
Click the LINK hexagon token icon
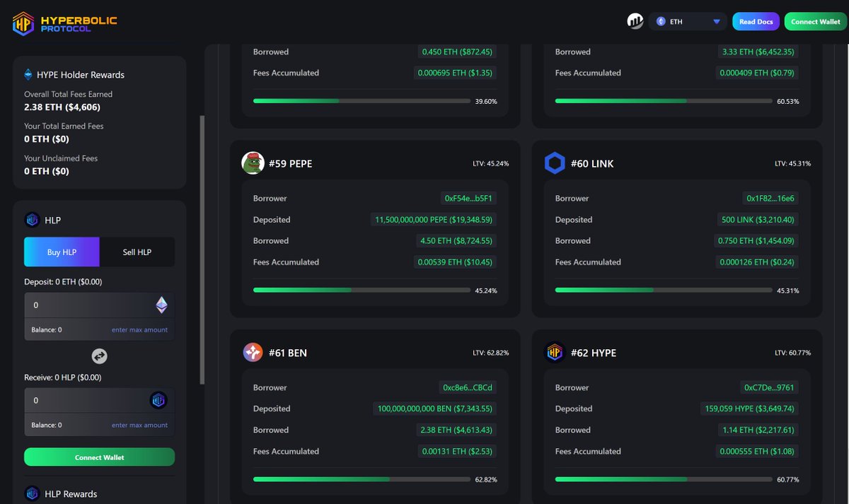[555, 163]
